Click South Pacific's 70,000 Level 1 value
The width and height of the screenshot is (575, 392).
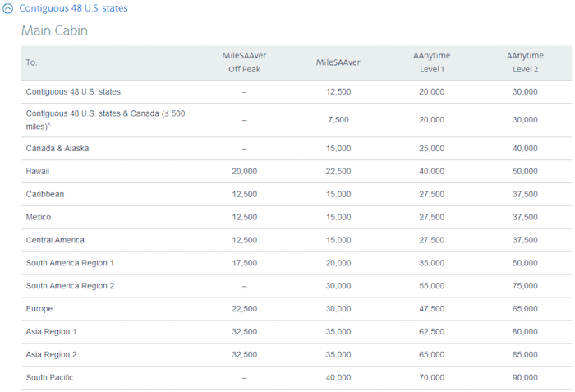tap(431, 378)
